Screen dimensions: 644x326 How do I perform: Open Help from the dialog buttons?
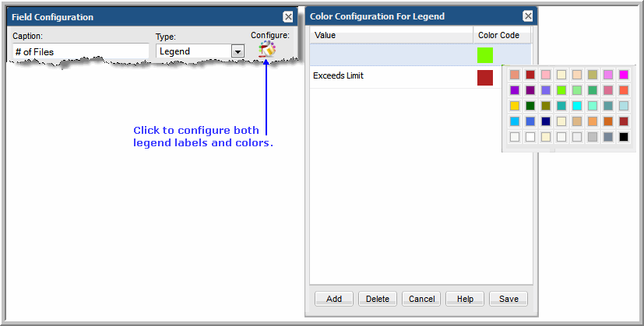coord(465,299)
